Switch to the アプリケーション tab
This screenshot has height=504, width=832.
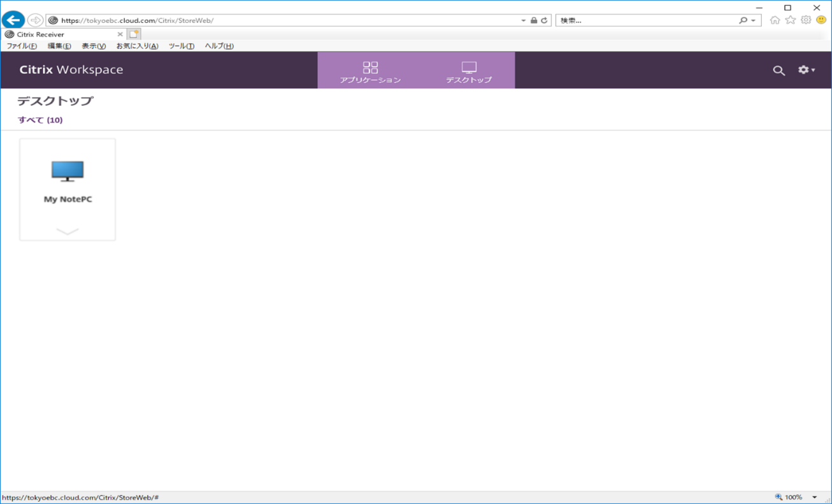point(370,72)
